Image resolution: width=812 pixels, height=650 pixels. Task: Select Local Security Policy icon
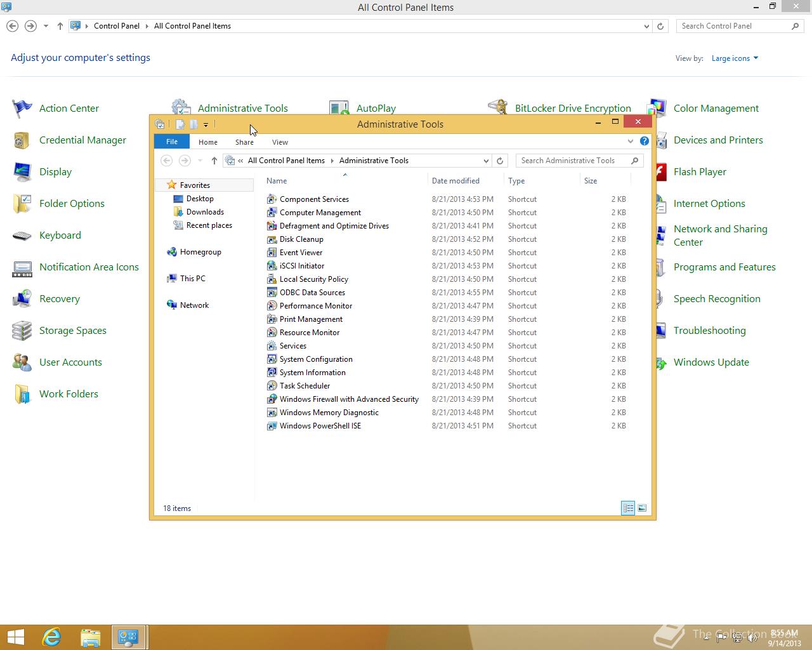[272, 279]
